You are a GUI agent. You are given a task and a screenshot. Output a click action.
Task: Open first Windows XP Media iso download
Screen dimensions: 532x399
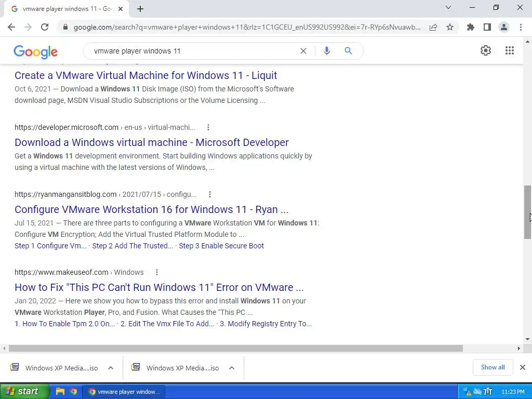click(x=55, y=368)
